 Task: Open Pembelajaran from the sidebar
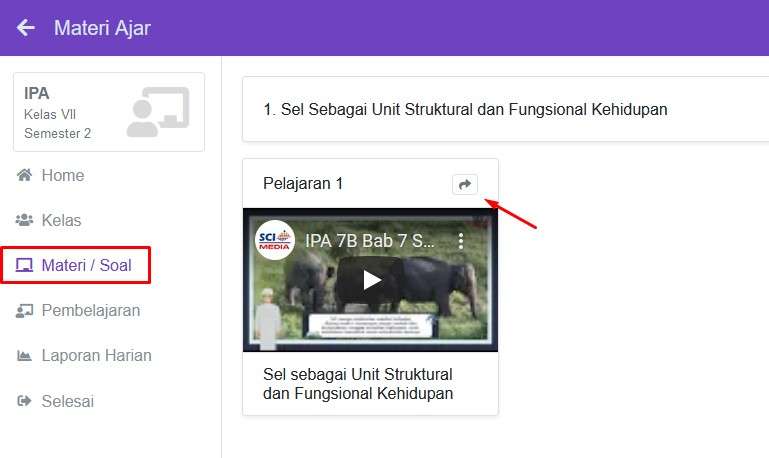(90, 311)
